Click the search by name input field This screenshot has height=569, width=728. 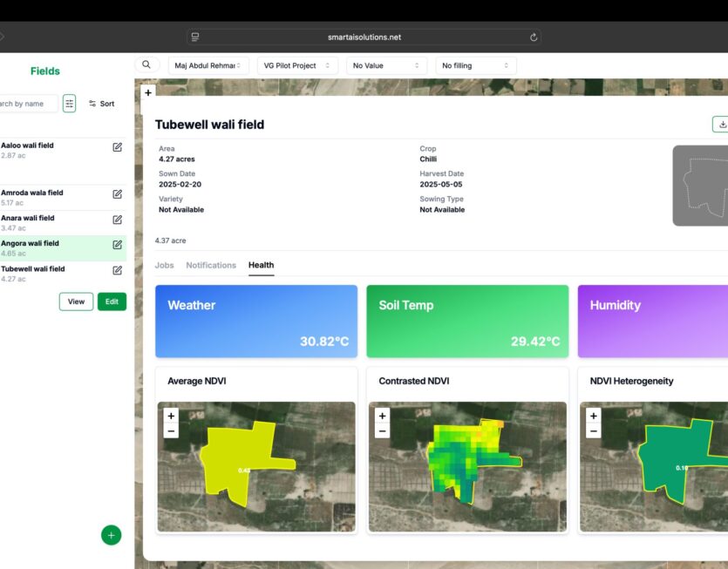tap(28, 104)
